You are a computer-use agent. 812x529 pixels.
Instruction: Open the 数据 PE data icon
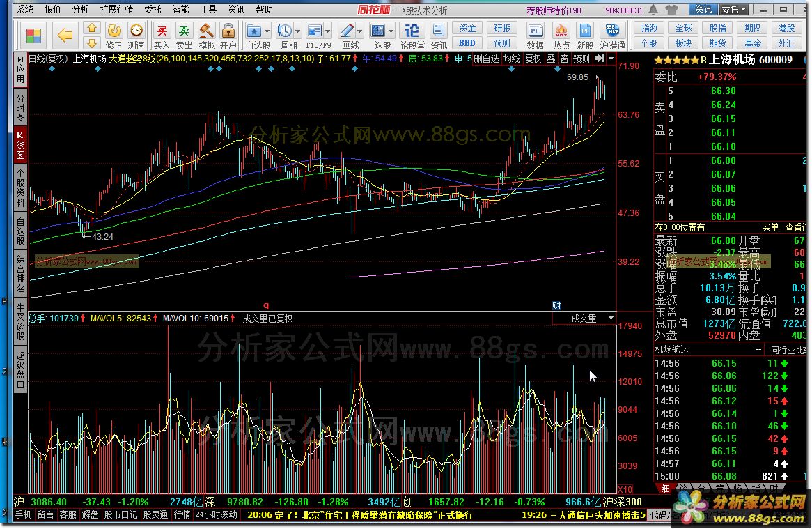click(x=535, y=36)
